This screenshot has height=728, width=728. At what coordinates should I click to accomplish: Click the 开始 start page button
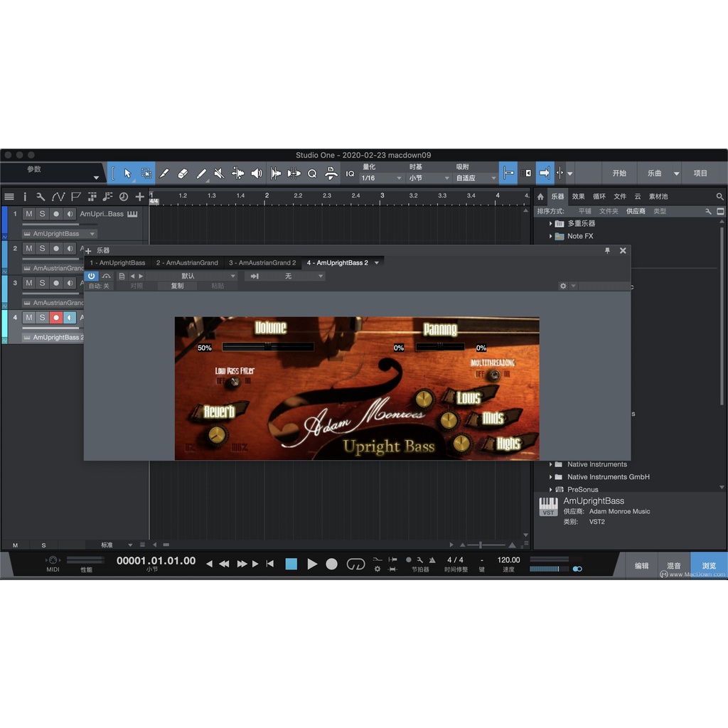click(619, 173)
